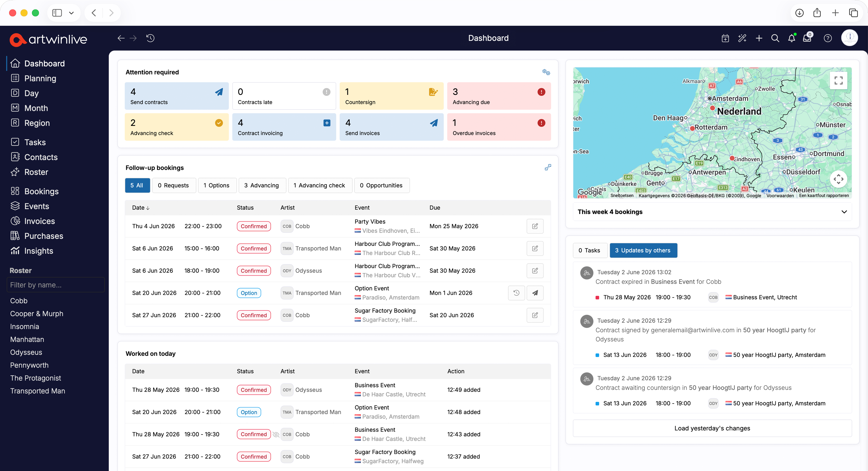Toggle hidden eye icon on Cobb Business Event row

pos(276,434)
